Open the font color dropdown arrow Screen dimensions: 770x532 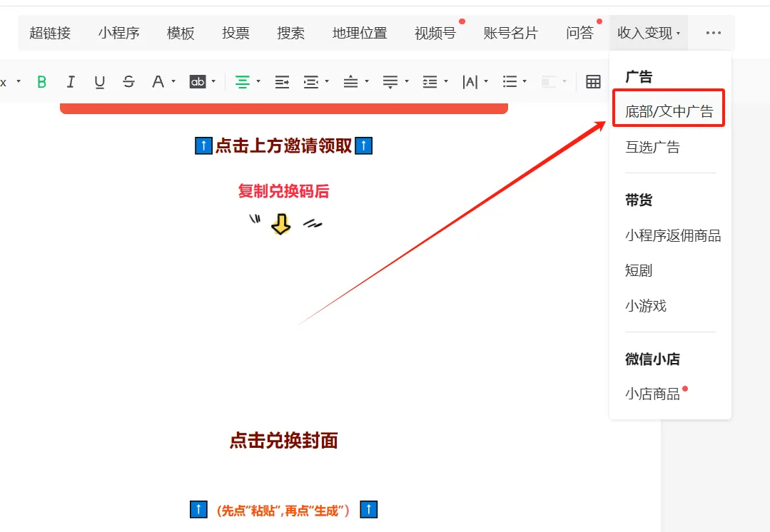click(173, 81)
